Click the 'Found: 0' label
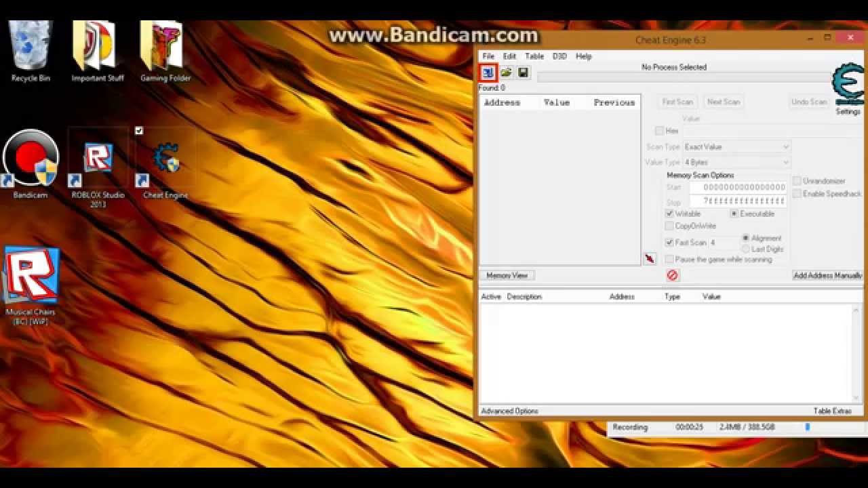Image resolution: width=868 pixels, height=488 pixels. (492, 88)
